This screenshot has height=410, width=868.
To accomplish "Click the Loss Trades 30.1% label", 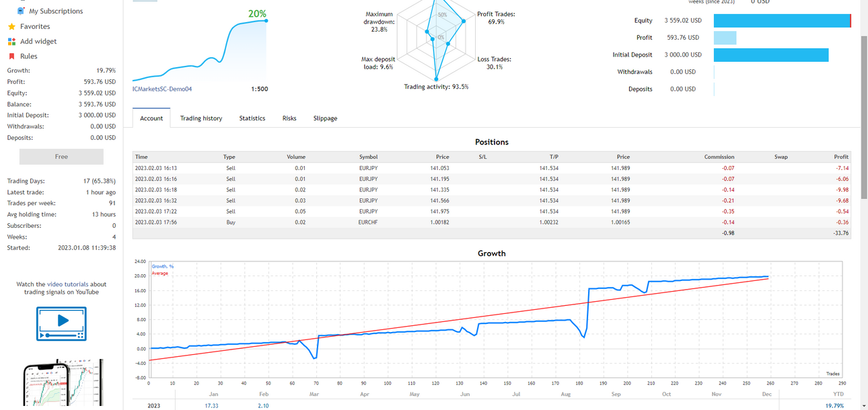I will pos(495,63).
